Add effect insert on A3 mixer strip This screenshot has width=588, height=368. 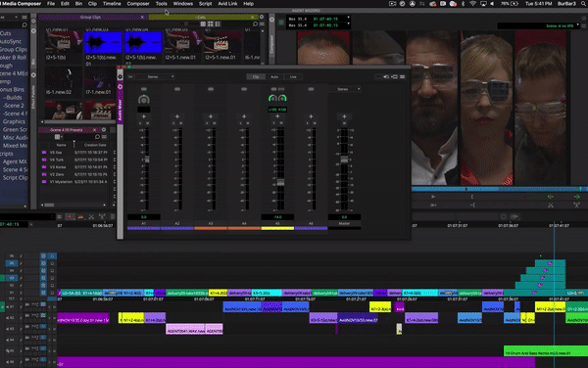[211, 116]
